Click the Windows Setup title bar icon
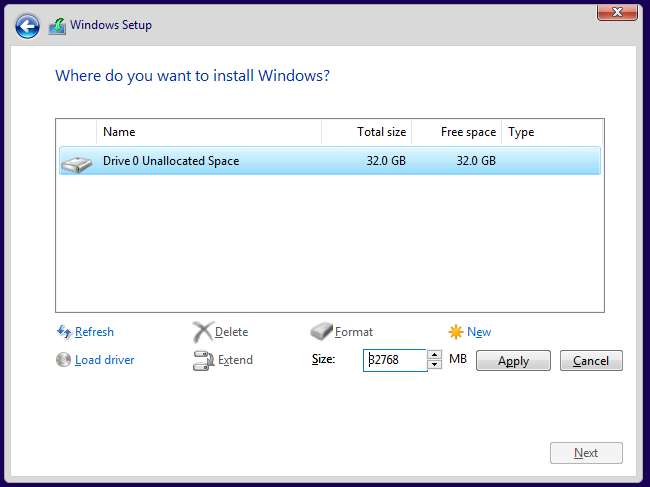 pos(58,26)
